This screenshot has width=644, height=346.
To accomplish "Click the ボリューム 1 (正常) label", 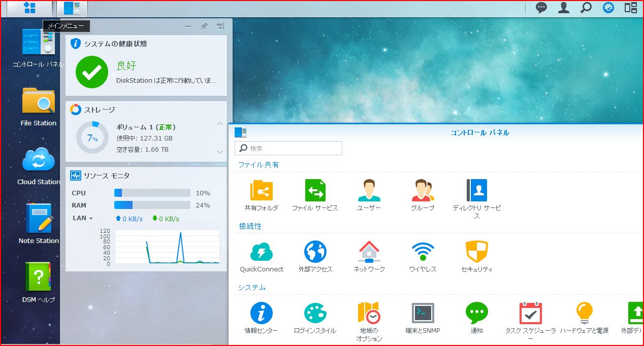I will [x=146, y=127].
